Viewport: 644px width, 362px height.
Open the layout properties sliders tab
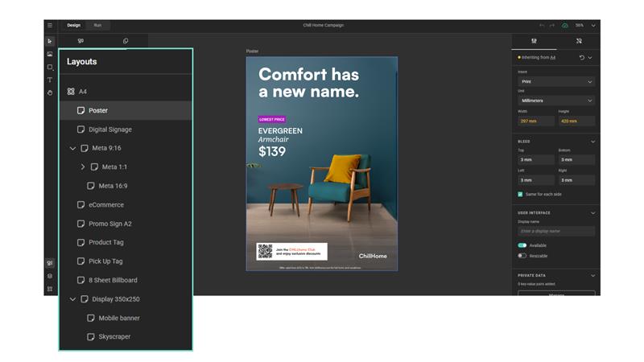(534, 41)
